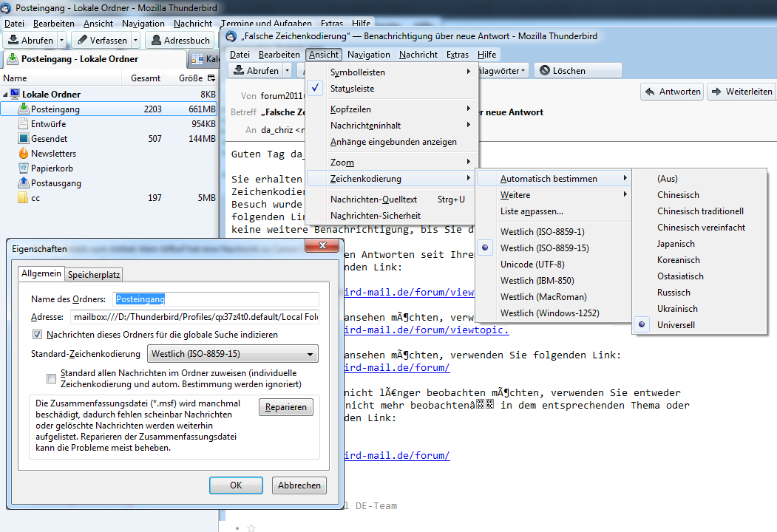This screenshot has height=532, width=777.
Task: Click the Abrufen download icon in main toolbar
Action: tap(13, 40)
